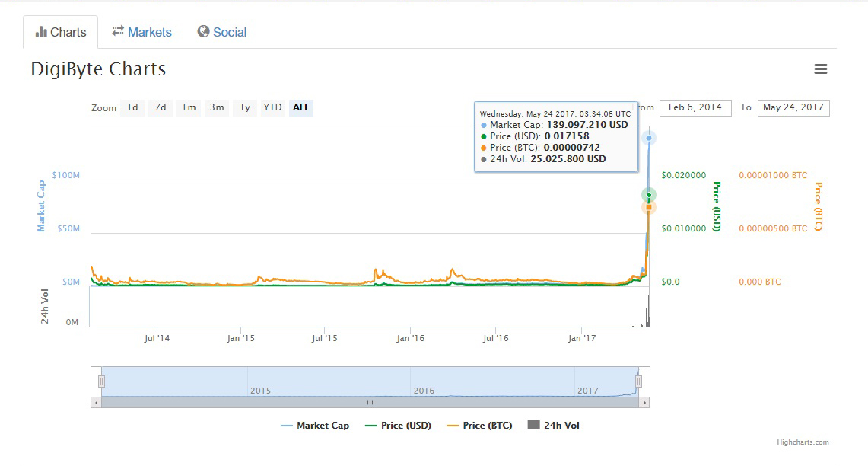This screenshot has width=868, height=466.
Task: Set zoom to 1y
Action: pos(245,107)
